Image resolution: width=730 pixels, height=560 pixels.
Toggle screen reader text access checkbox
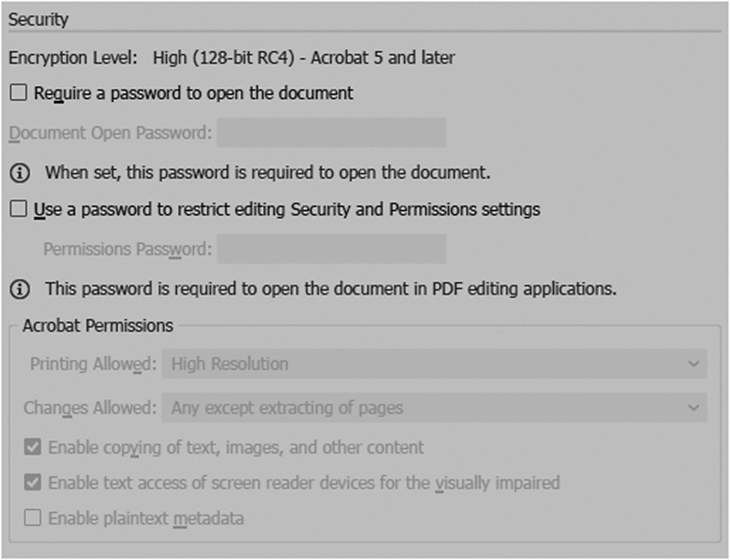pos(33,483)
